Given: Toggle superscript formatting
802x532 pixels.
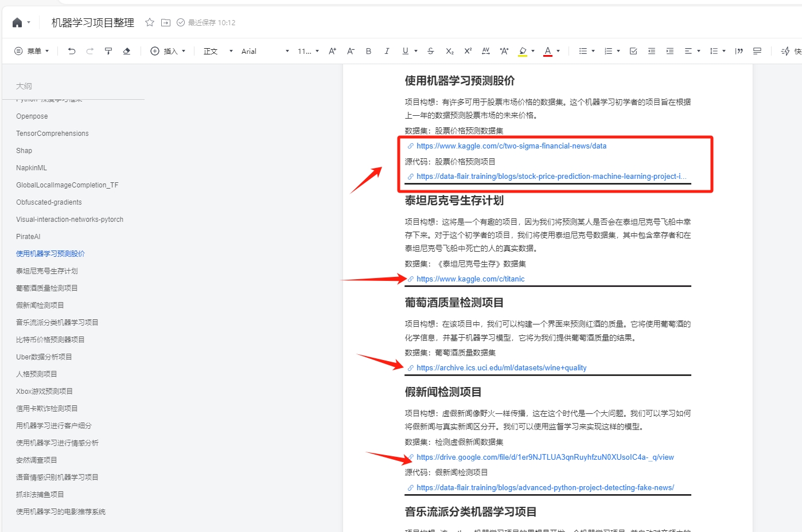Looking at the screenshot, I should tap(468, 51).
